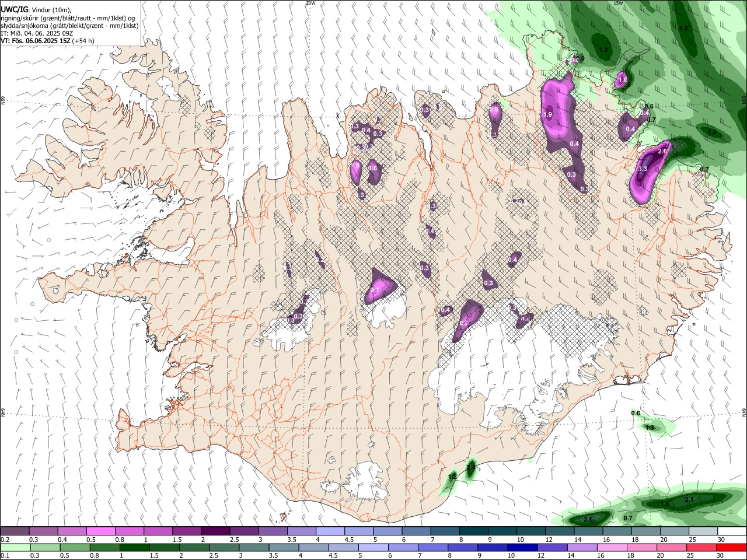Click the 2.3 value on the south coast
The image size is (747, 560).
click(x=470, y=467)
